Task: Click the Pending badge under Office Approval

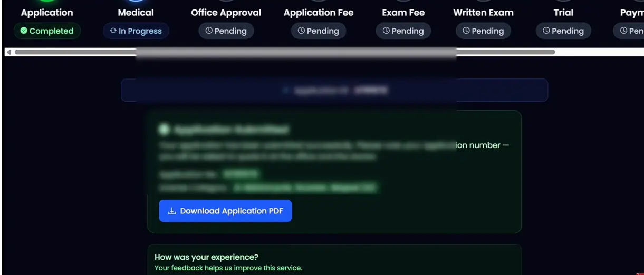Action: pyautogui.click(x=226, y=31)
